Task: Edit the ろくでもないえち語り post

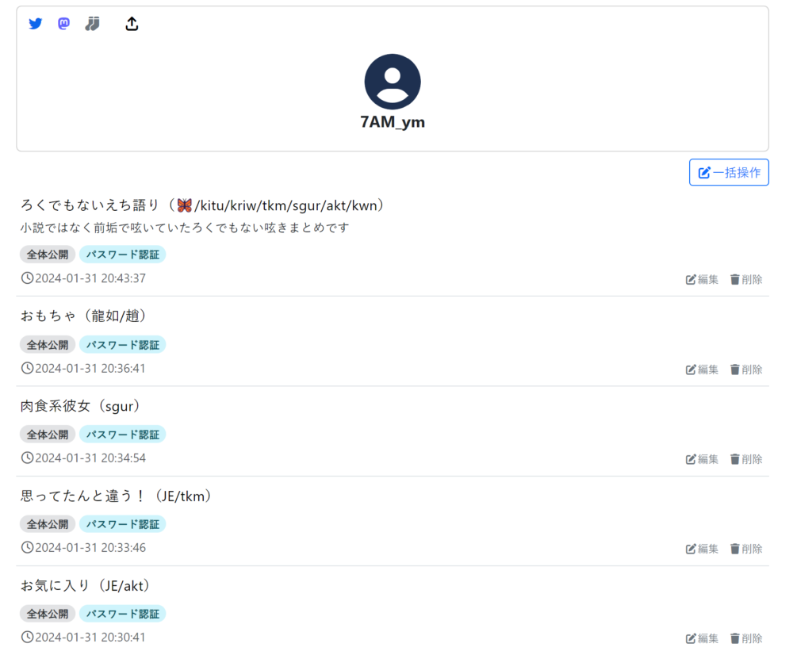Action: [702, 279]
